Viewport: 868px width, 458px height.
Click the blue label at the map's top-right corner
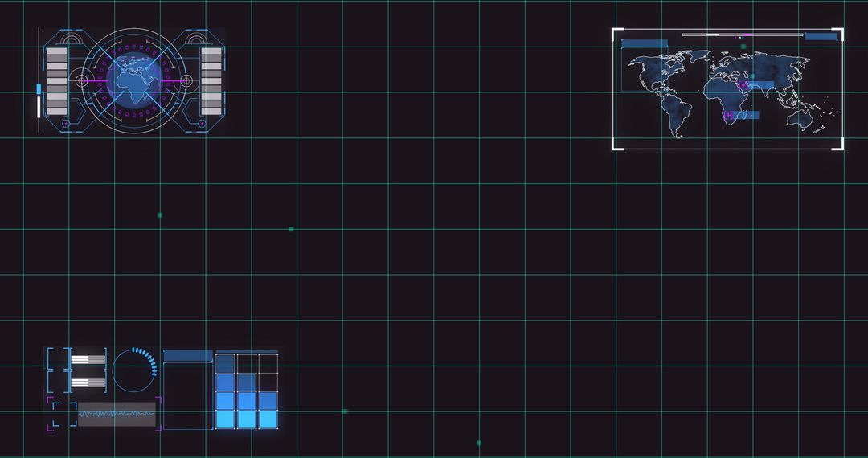click(x=821, y=36)
